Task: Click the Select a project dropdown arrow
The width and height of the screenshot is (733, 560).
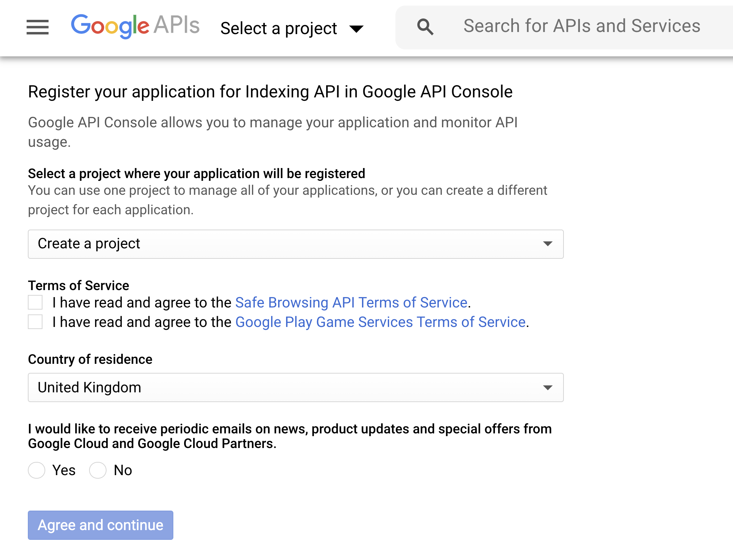Action: click(356, 29)
